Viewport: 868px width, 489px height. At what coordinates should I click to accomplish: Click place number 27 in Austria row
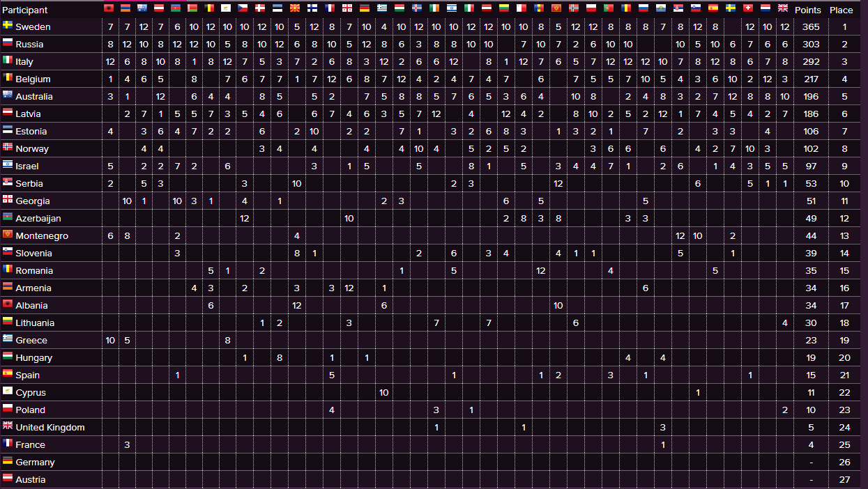pos(844,479)
